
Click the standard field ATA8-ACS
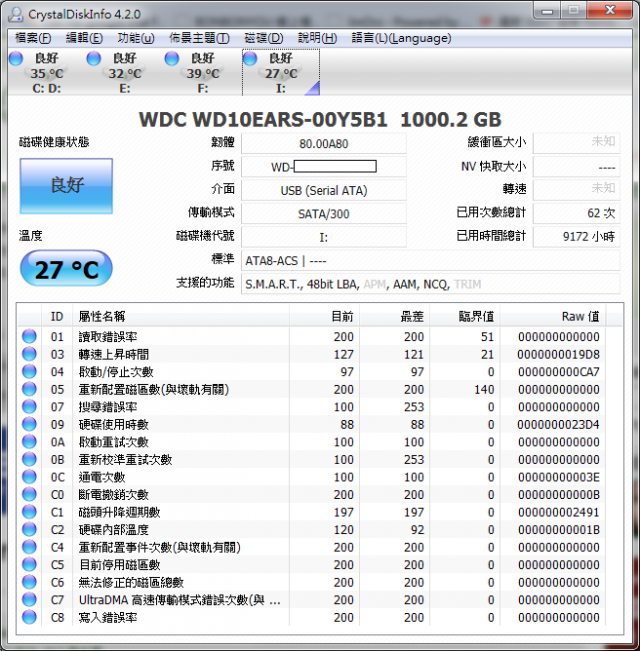[431, 261]
